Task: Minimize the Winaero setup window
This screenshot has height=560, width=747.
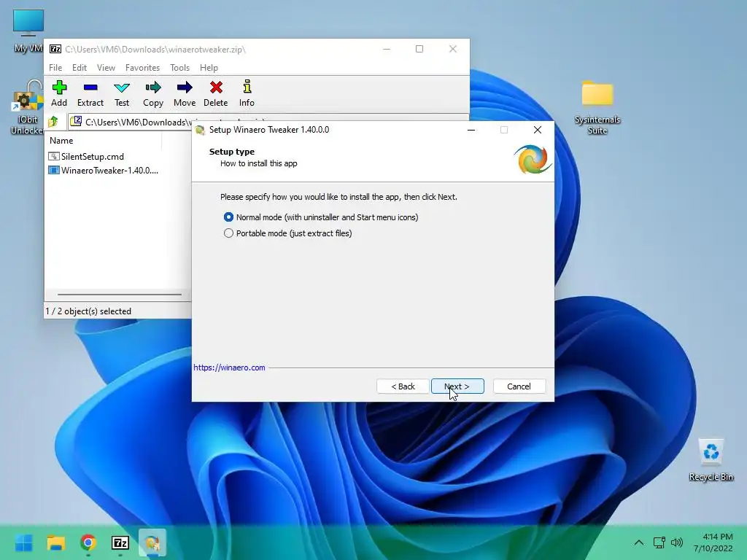Action: point(471,130)
